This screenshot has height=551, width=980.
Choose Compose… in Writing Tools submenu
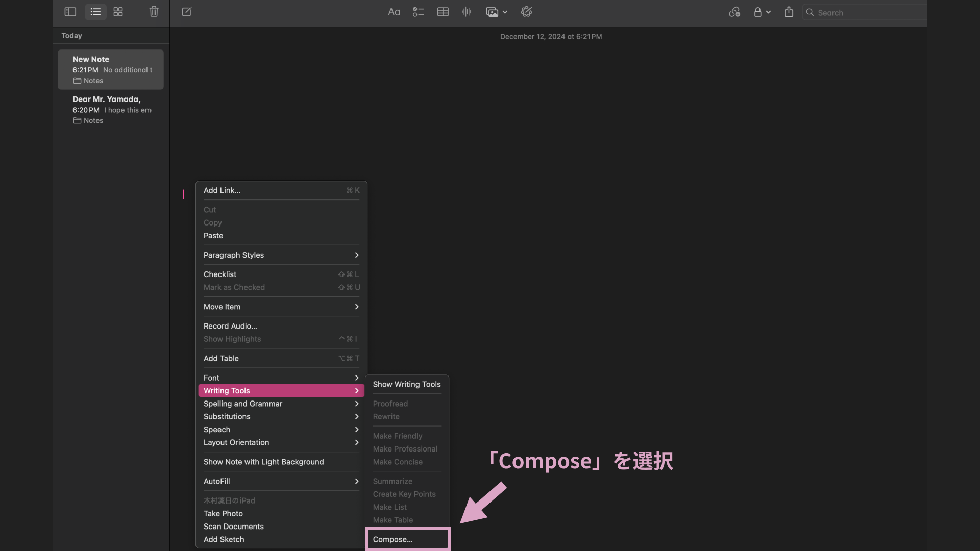[393, 539]
